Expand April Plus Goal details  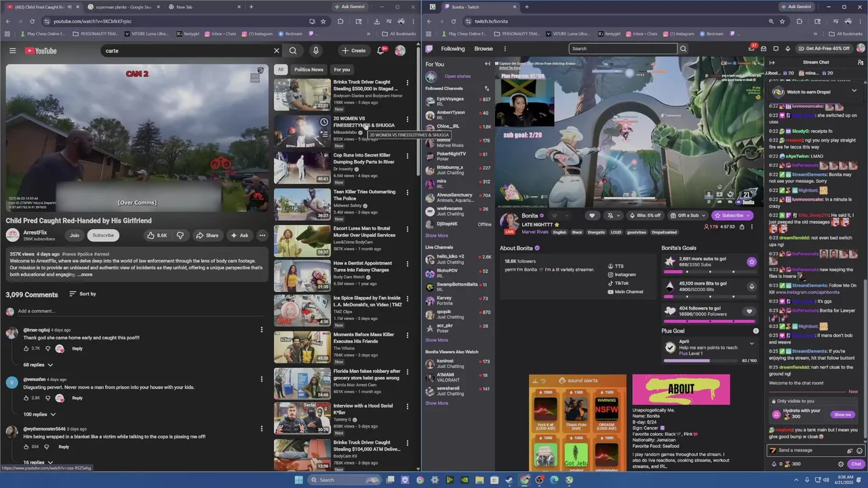[751, 344]
